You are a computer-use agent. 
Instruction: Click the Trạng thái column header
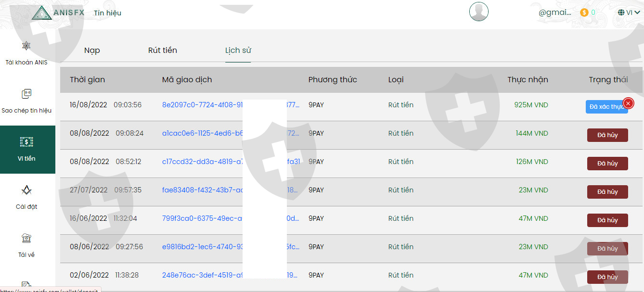tap(608, 80)
